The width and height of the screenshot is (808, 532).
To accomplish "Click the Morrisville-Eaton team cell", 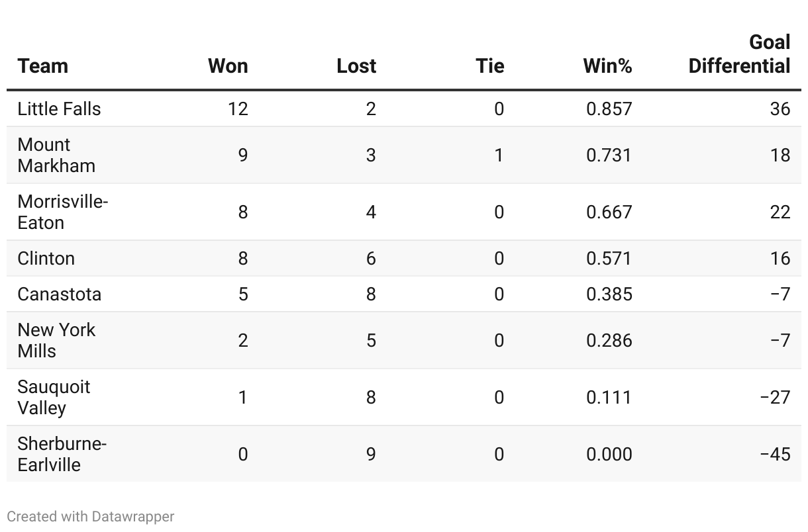I will click(62, 212).
